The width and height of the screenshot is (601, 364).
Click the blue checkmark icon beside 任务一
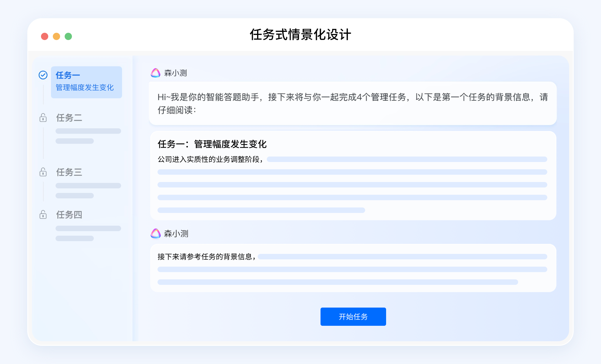click(43, 75)
